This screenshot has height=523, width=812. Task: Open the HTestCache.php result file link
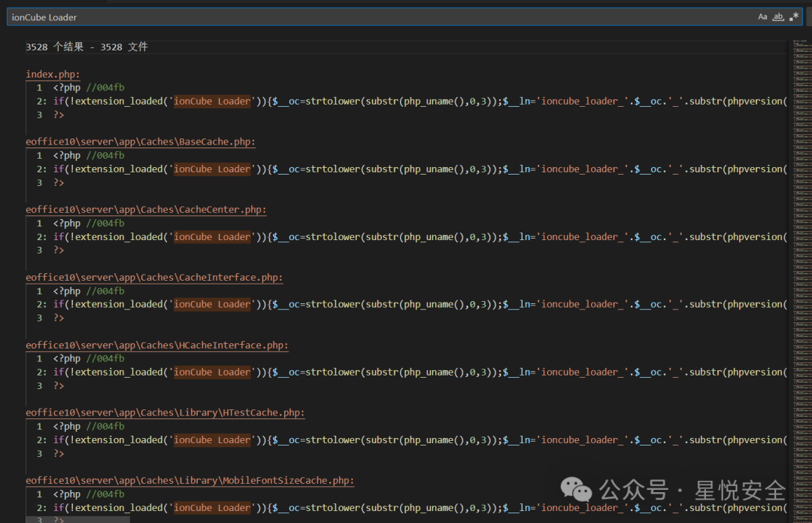coord(165,412)
